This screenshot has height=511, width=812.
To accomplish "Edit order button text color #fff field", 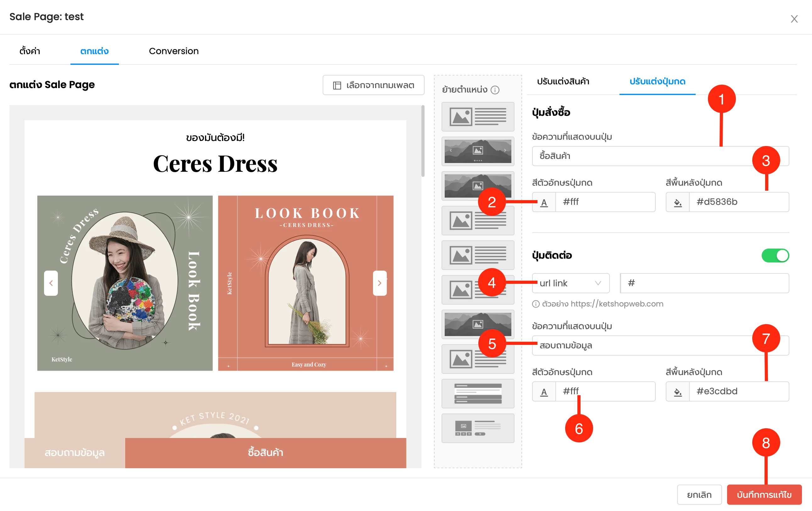I will (605, 202).
